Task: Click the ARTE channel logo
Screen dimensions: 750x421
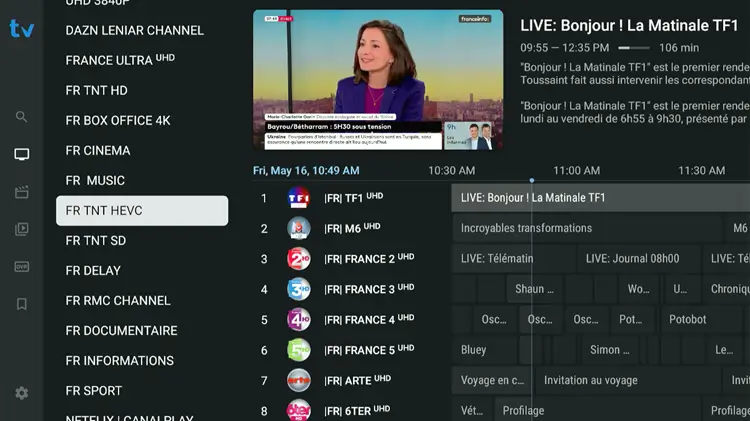Action: pos(298,380)
